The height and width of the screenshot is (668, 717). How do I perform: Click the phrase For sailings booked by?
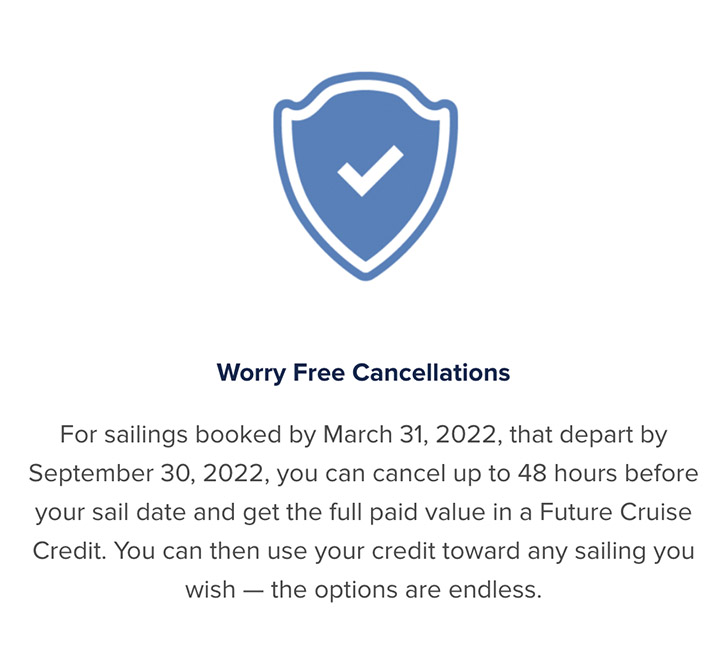[188, 434]
